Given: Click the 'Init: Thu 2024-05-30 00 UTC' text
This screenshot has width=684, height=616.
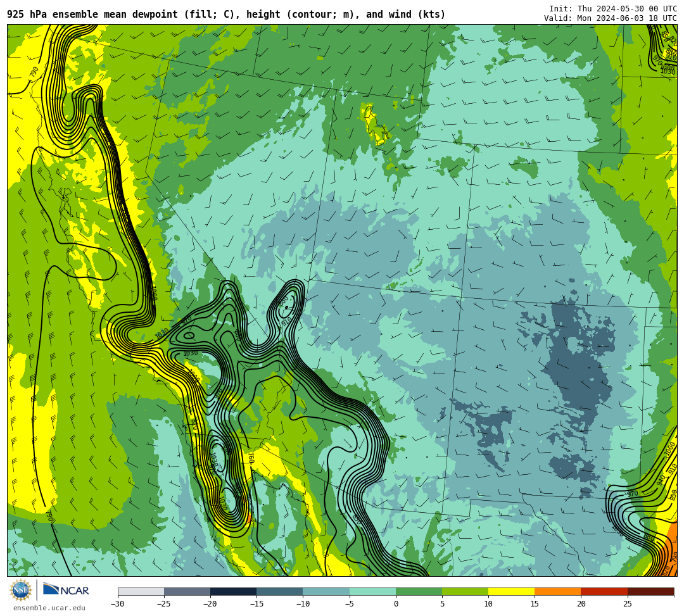Looking at the screenshot, I should pos(613,9).
